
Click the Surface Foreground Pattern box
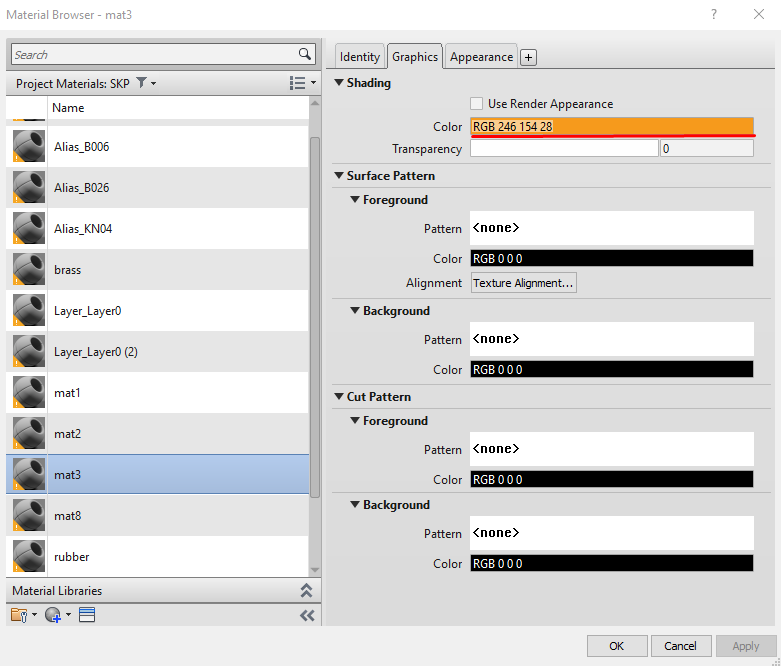pos(612,228)
